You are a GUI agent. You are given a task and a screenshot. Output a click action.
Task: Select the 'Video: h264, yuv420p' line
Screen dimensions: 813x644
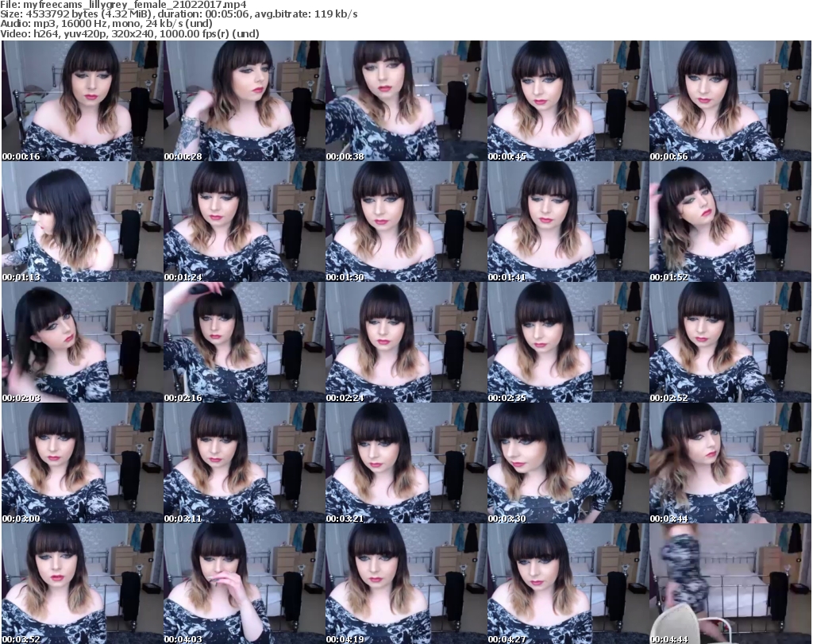pyautogui.click(x=129, y=33)
